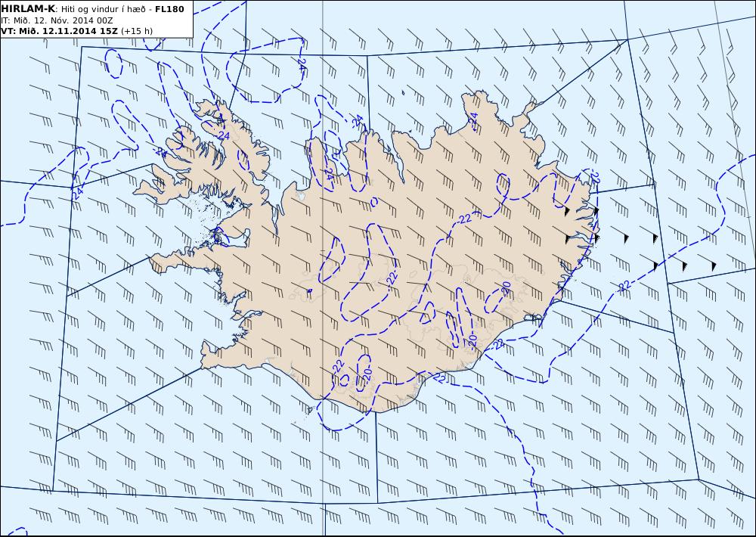Click the HIRLAM-K model name in the title

(28, 9)
